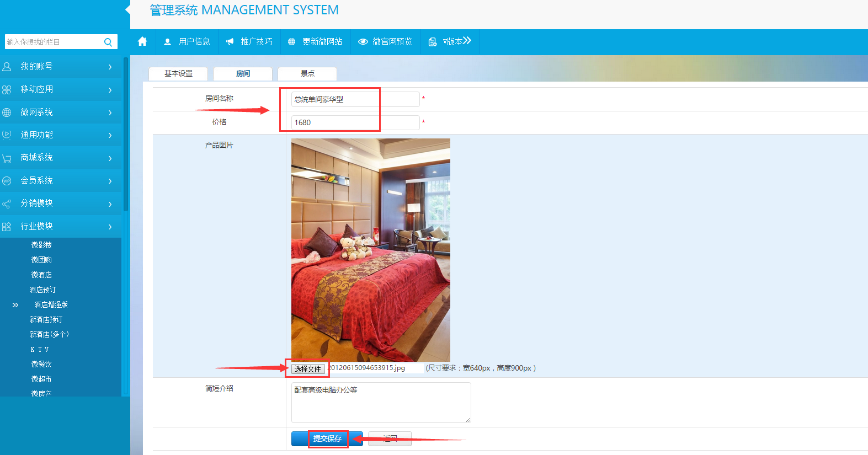Switch to the 景点 tab
Viewport: 868px width, 455px height.
click(x=307, y=74)
